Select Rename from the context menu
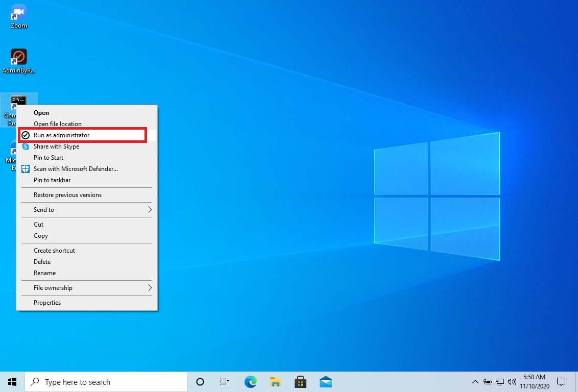The width and height of the screenshot is (578, 392). (x=87, y=273)
